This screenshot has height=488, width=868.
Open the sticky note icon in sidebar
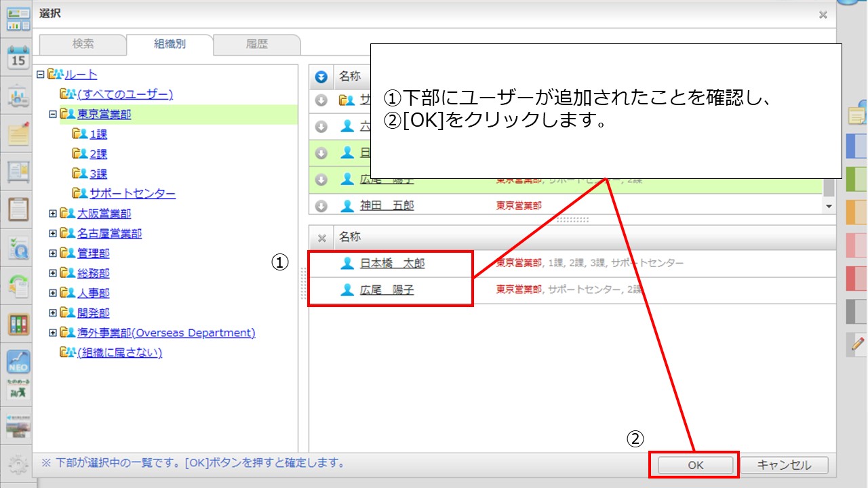[x=18, y=134]
